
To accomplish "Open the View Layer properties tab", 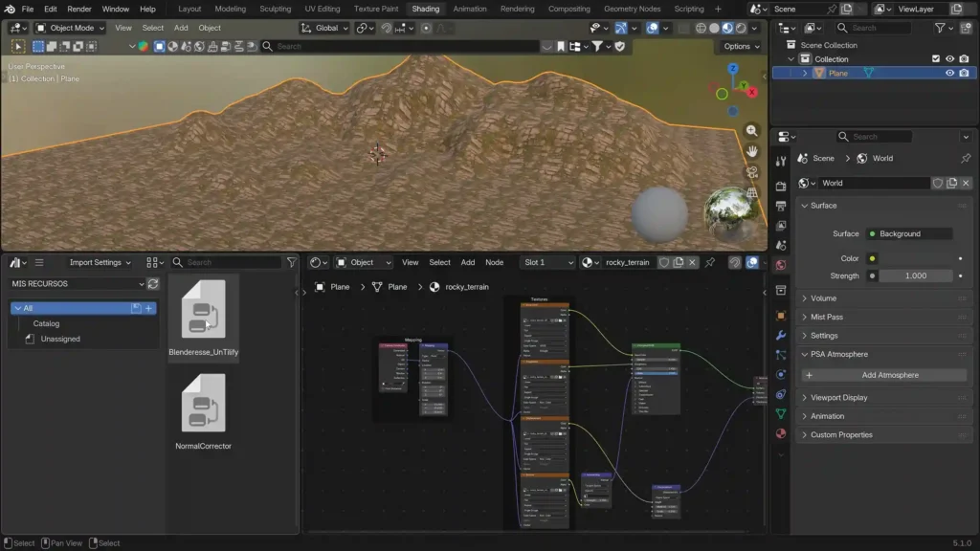I will point(781,226).
